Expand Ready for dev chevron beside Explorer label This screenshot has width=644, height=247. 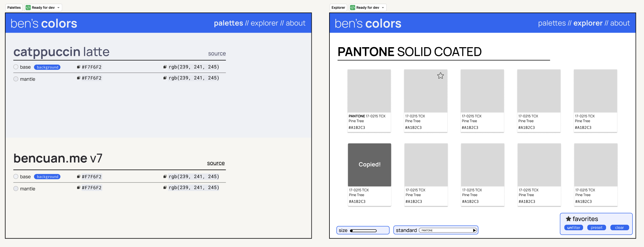[x=383, y=7]
